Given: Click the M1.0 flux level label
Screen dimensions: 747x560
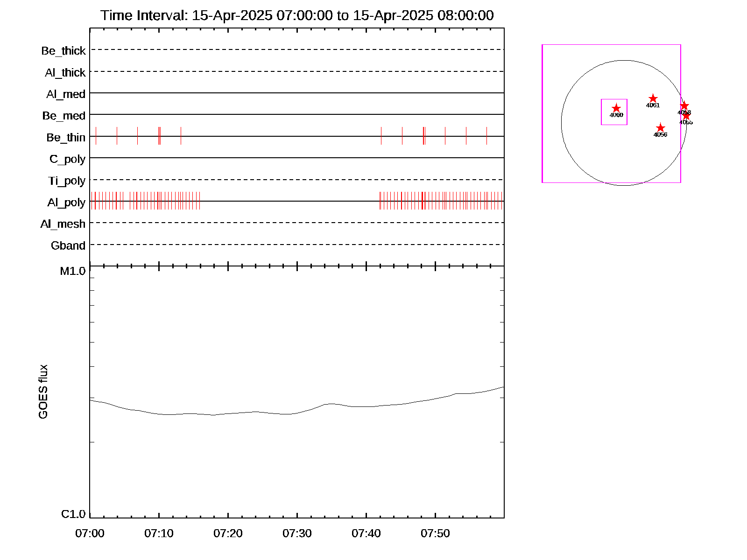Looking at the screenshot, I should (x=73, y=271).
